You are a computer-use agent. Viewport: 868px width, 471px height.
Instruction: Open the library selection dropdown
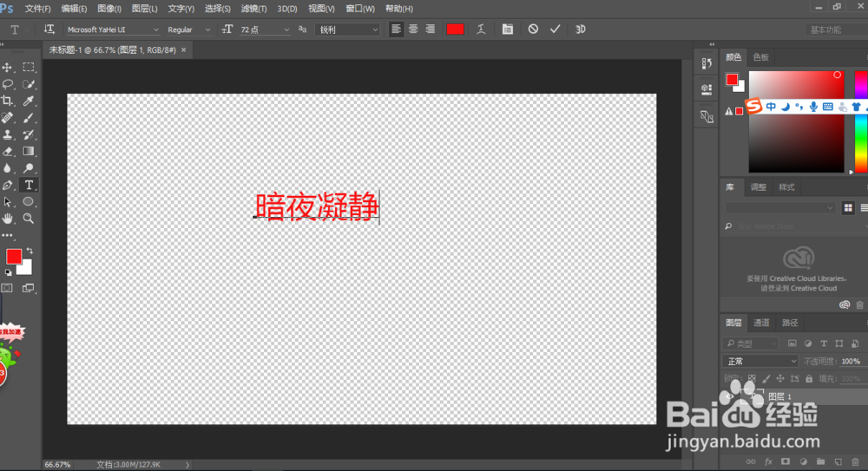tap(780, 208)
